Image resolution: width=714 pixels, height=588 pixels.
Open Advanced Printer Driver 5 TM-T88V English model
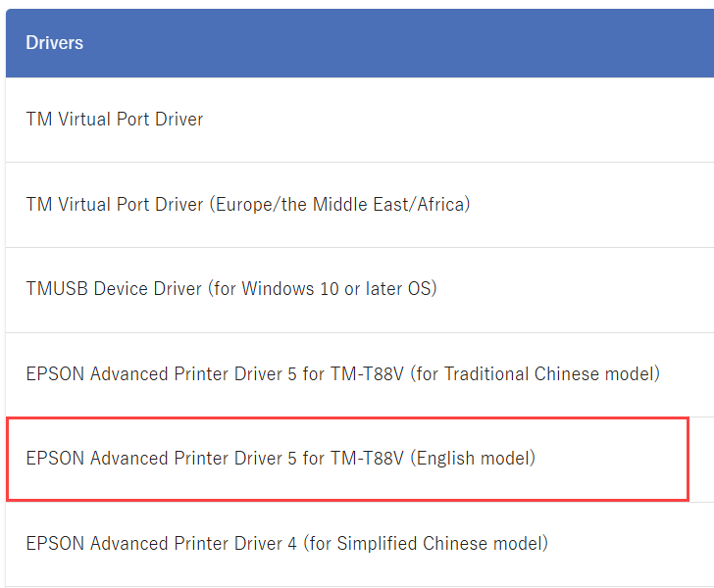(280, 459)
